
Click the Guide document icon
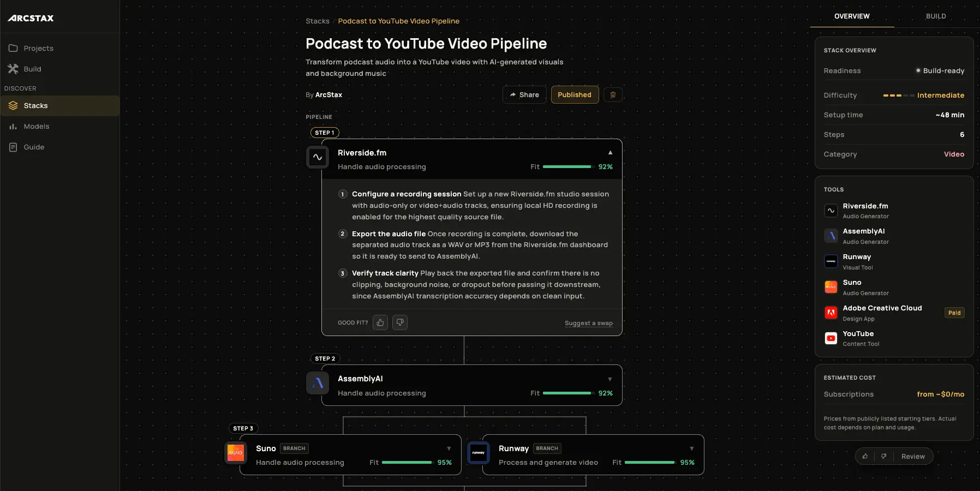(13, 147)
